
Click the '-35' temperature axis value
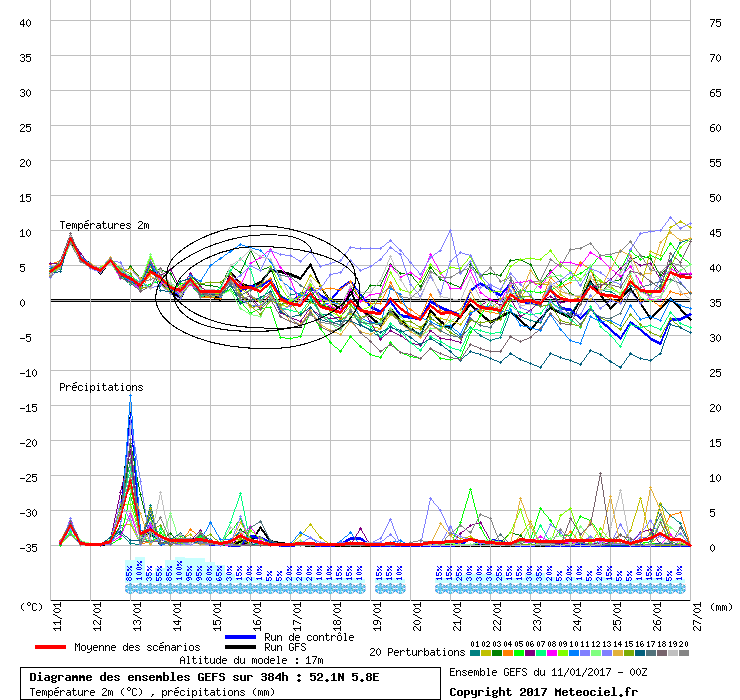[x=28, y=548]
